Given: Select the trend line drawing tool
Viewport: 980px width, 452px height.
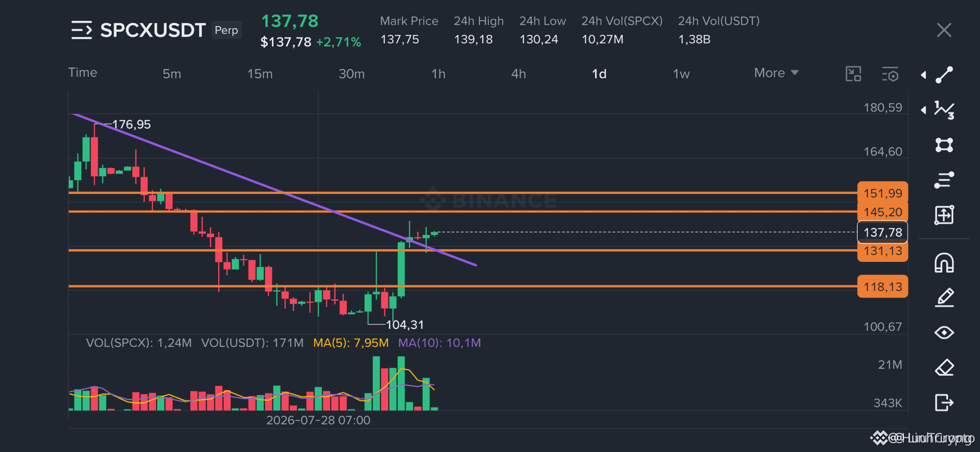Looking at the screenshot, I should (944, 75).
